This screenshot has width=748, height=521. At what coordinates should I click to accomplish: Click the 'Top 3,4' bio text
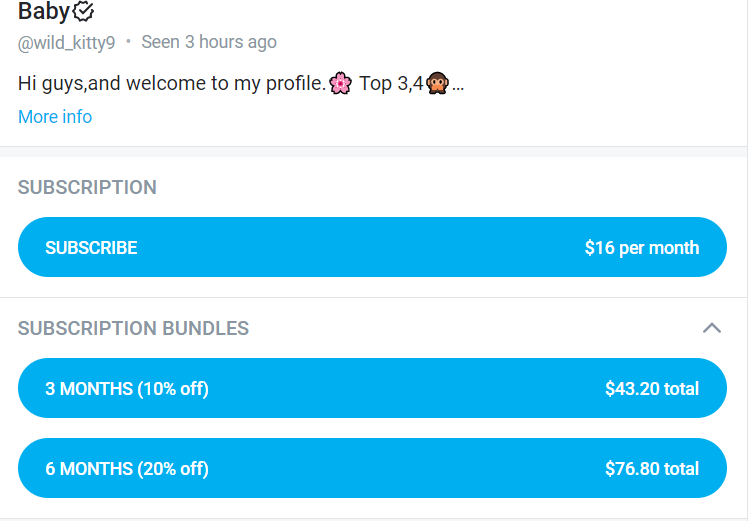[x=391, y=83]
